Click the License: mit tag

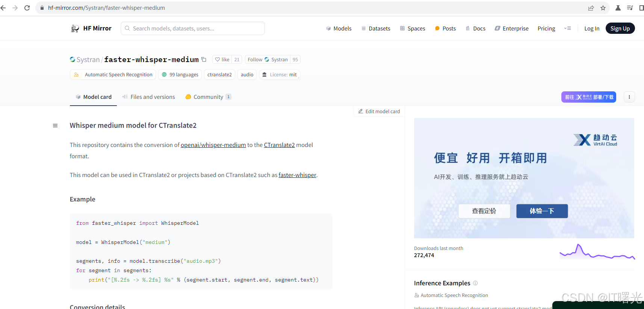click(x=280, y=75)
